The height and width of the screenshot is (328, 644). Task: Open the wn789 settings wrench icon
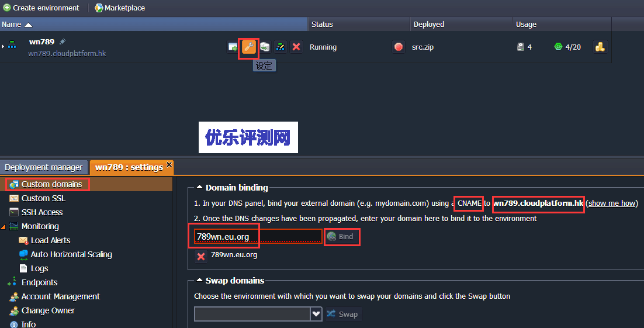[x=249, y=47]
